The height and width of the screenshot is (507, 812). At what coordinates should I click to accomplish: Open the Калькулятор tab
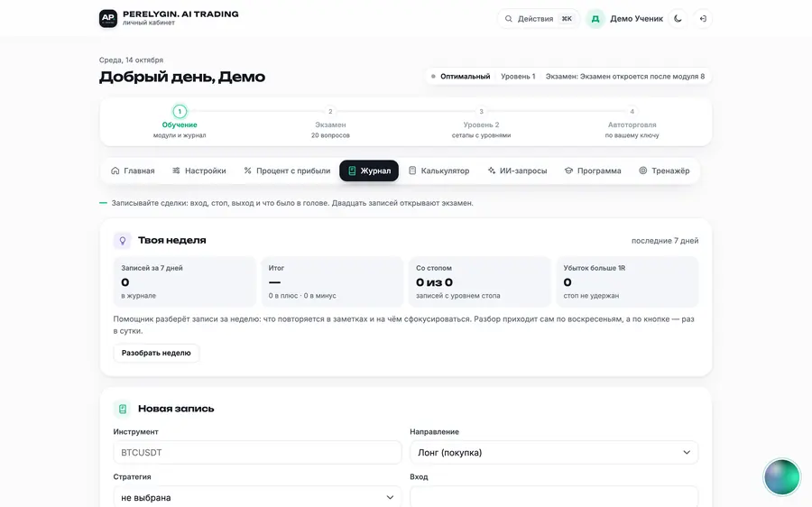(439, 171)
